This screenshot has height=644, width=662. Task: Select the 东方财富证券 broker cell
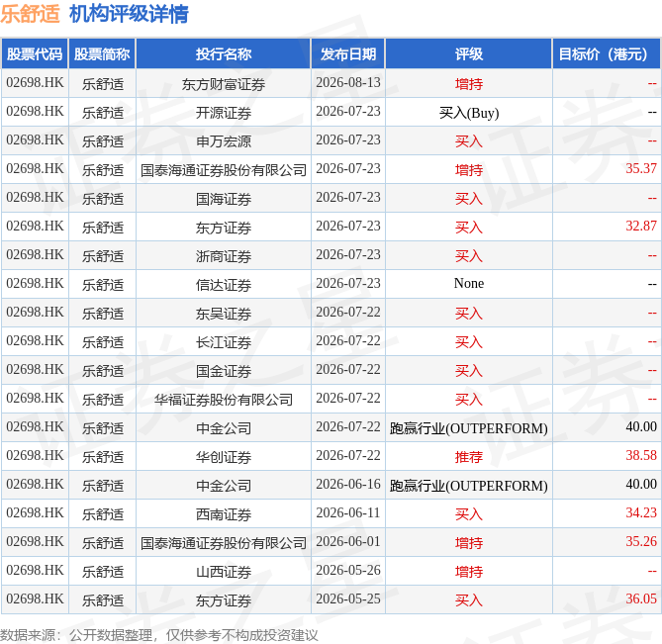[224, 84]
